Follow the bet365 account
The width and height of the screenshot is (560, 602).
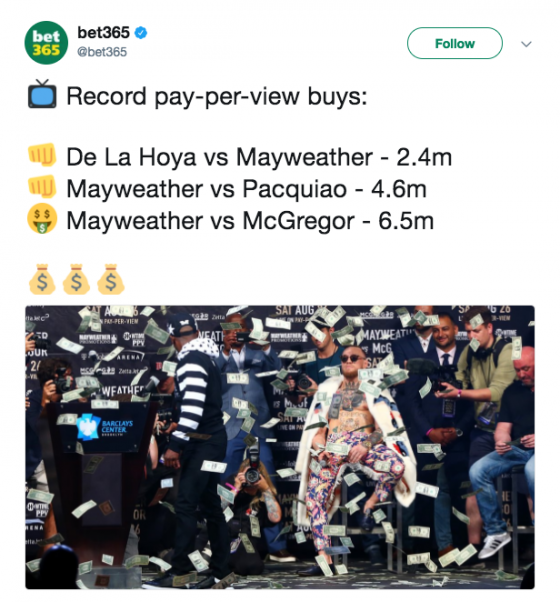point(454,43)
